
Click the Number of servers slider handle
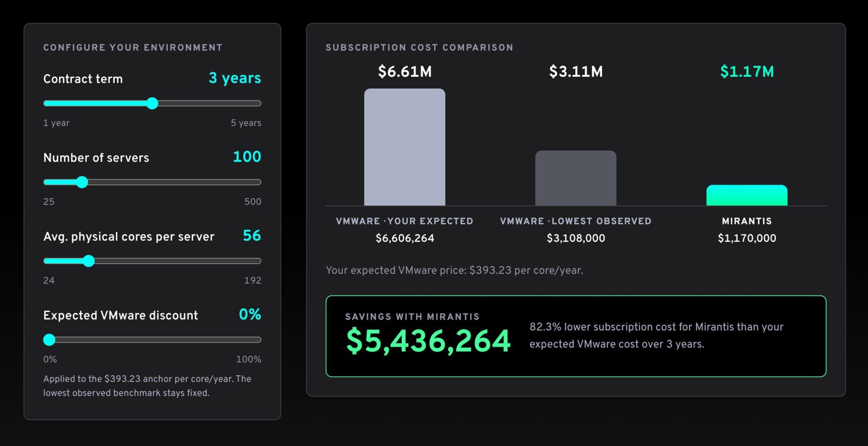tap(82, 182)
